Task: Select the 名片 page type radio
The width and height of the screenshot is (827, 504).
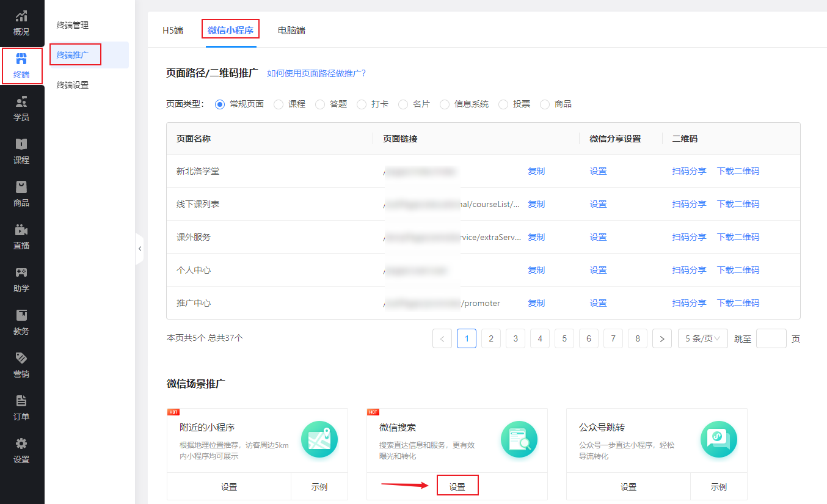Action: (403, 104)
